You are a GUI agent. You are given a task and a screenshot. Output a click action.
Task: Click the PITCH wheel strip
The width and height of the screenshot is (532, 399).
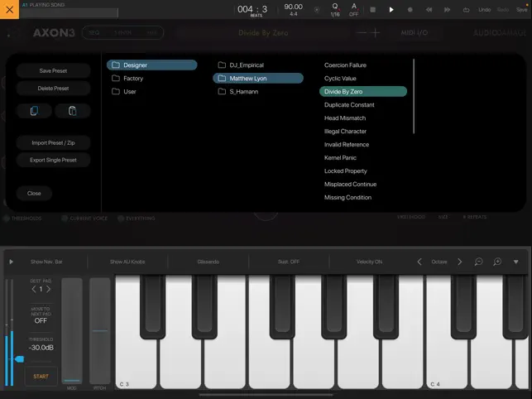coord(100,331)
